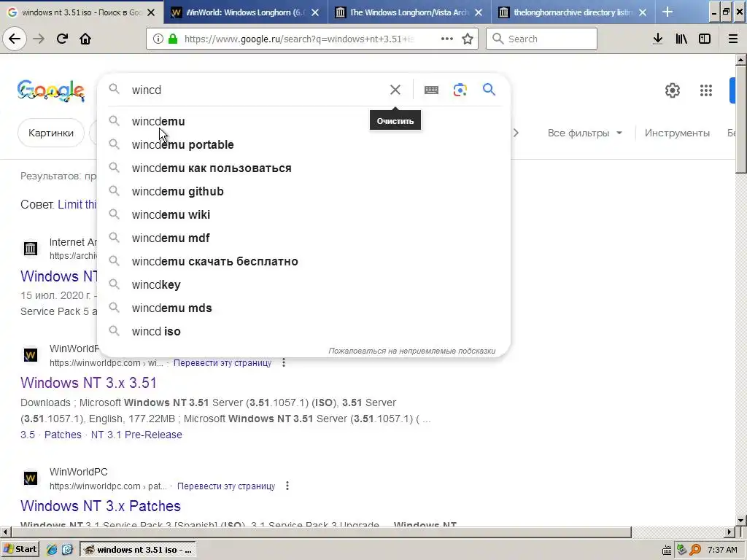Open a new browser tab with plus
The image size is (747, 560).
point(667,12)
